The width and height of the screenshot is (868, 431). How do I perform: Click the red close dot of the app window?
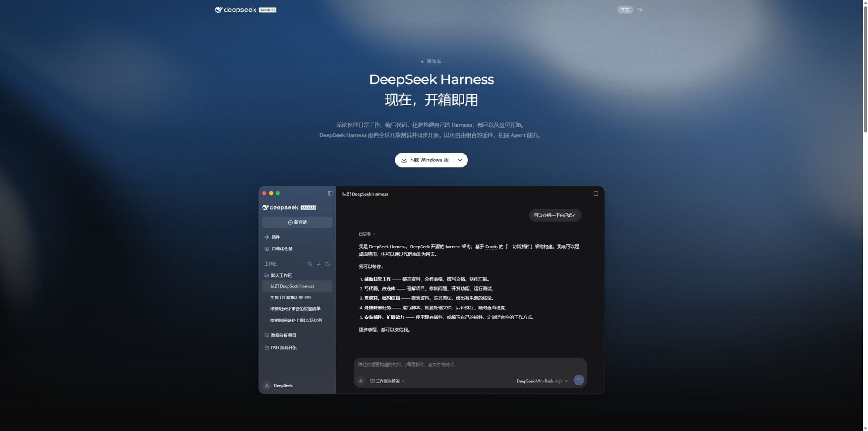click(x=264, y=193)
